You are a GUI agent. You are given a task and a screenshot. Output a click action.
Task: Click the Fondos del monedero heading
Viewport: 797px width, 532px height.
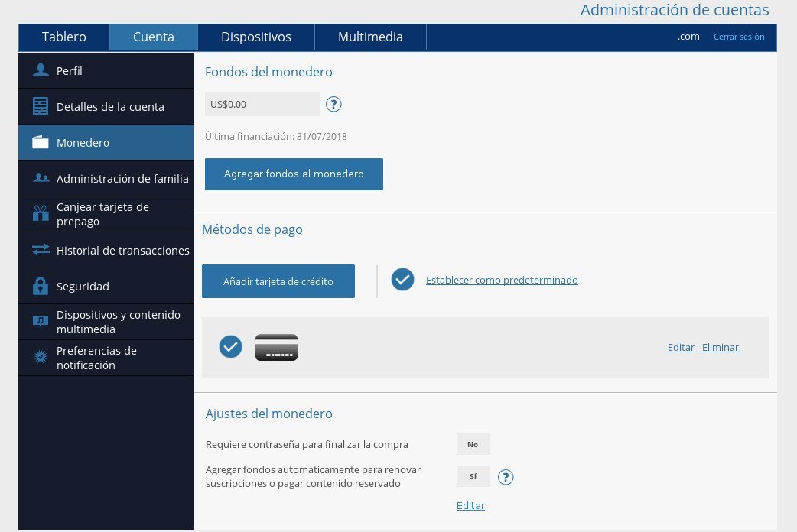(268, 72)
